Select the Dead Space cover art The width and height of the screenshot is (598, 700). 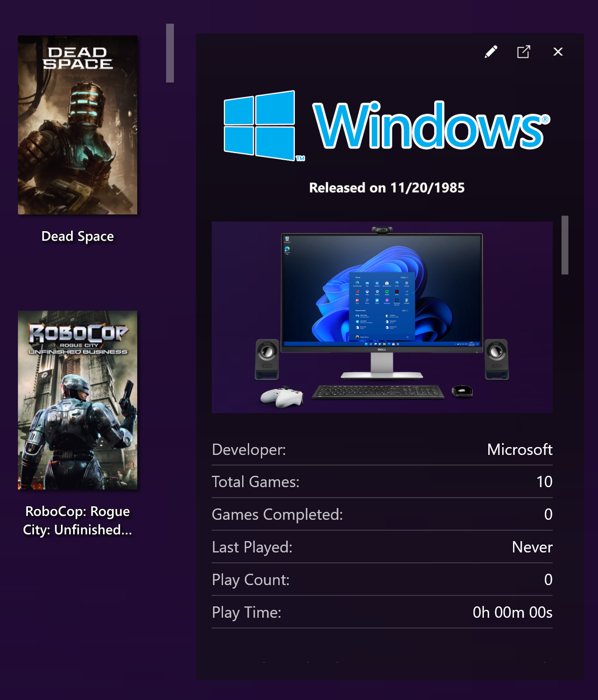pos(78,125)
